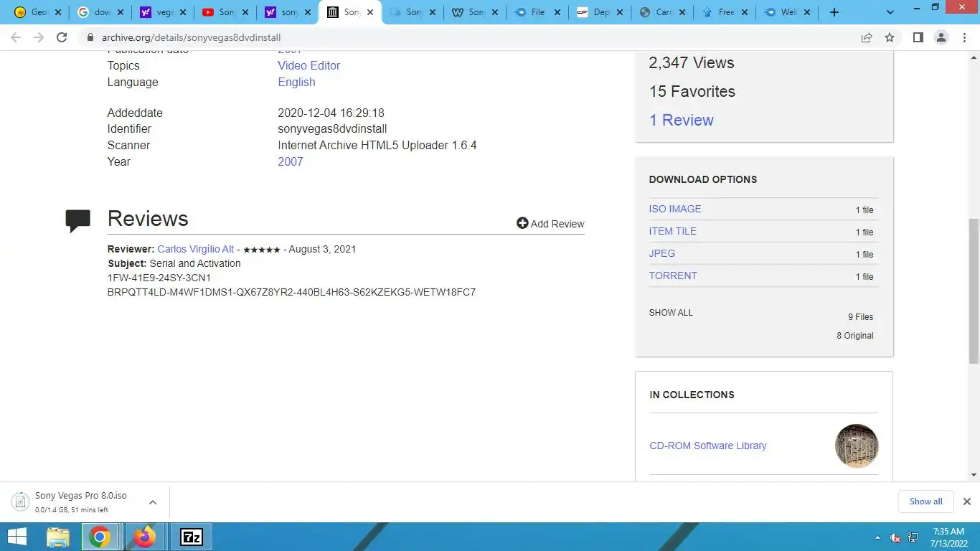Click Show all downloads
Viewport: 980px width, 551px height.
click(926, 501)
